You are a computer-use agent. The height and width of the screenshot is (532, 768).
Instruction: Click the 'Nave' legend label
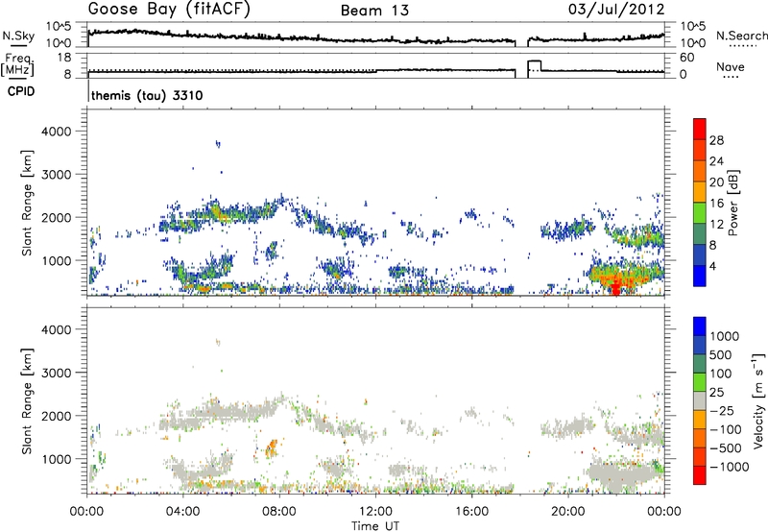click(731, 67)
